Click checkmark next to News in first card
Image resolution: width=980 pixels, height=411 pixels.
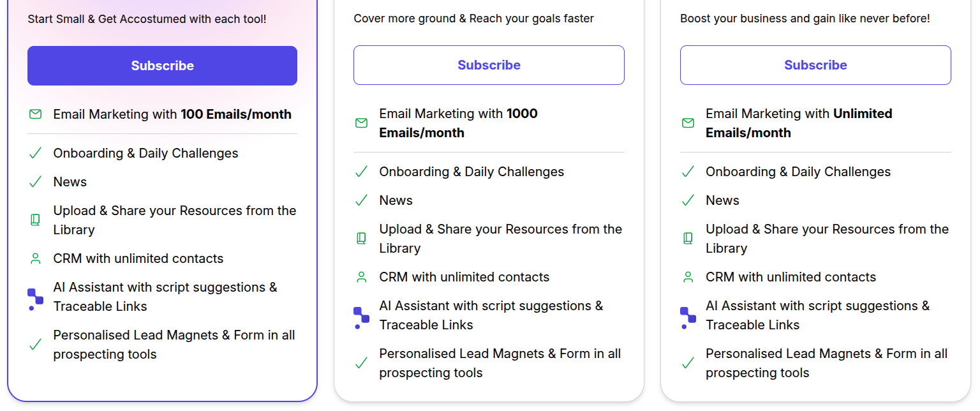(36, 182)
